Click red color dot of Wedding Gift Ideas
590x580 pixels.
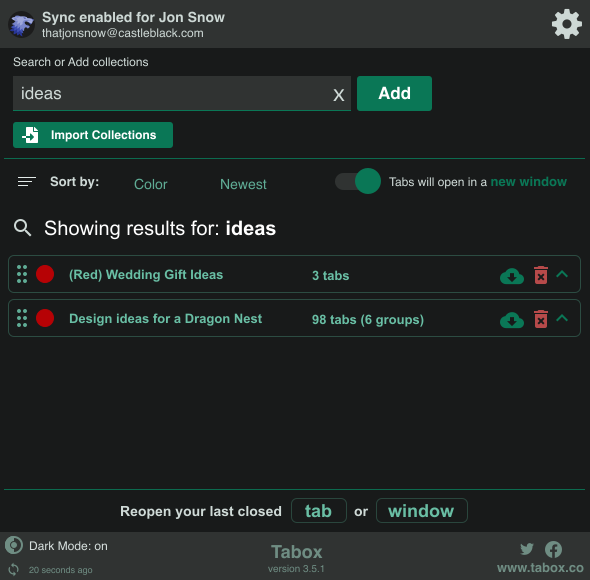coord(45,274)
